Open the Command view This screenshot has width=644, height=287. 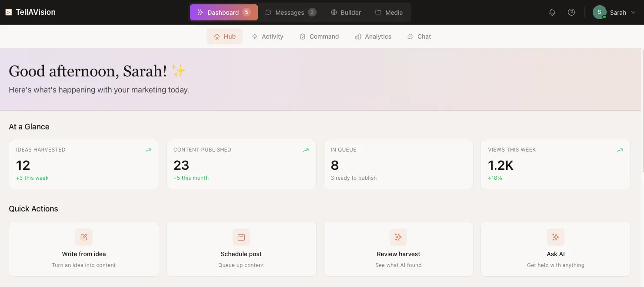tap(319, 36)
